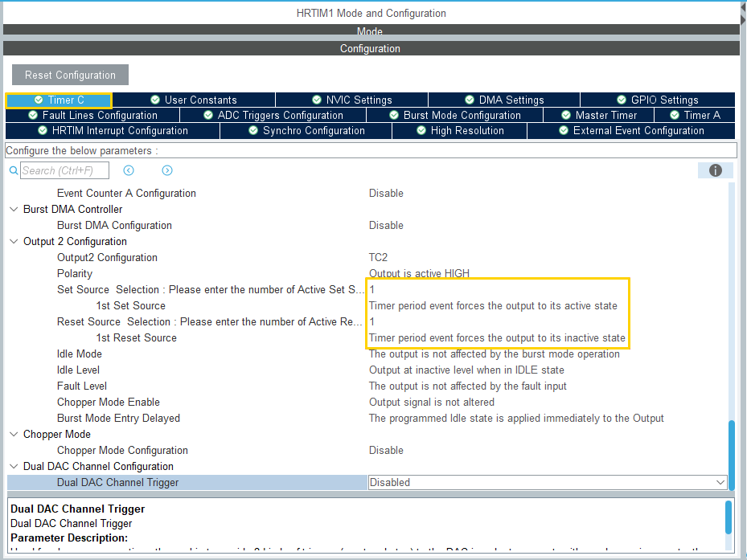Open the High Resolution tab
747x560 pixels.
coord(460,130)
